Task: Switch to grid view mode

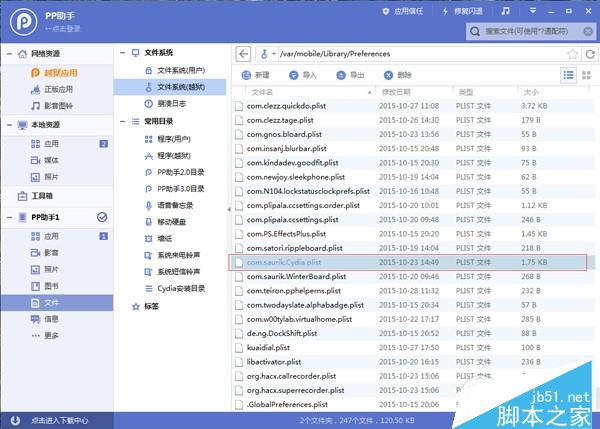Action: 586,75
